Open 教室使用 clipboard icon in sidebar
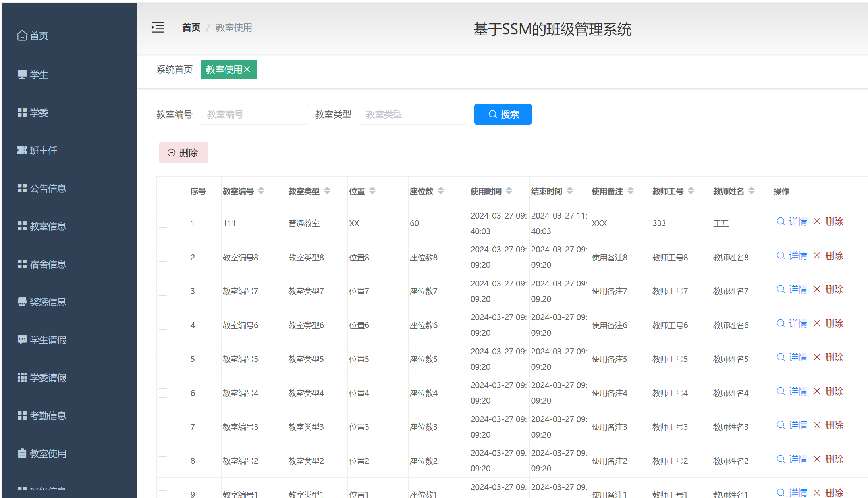This screenshot has height=498, width=868. [22, 454]
